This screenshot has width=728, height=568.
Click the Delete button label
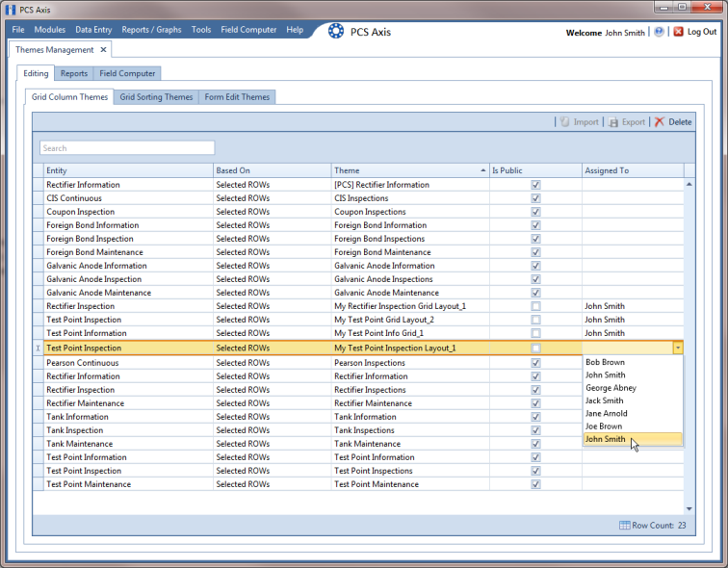pos(680,122)
